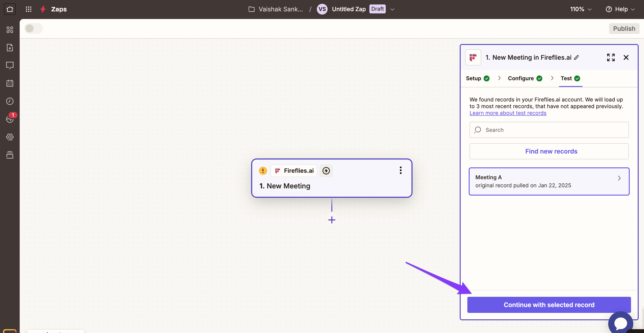Viewport: 644px width, 333px height.
Task: Click the Draft status badge
Action: [377, 9]
